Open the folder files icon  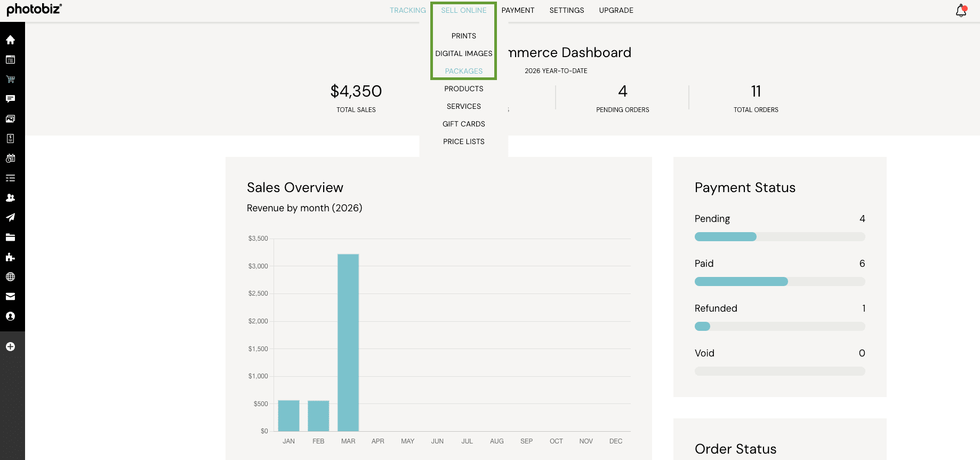coord(10,237)
